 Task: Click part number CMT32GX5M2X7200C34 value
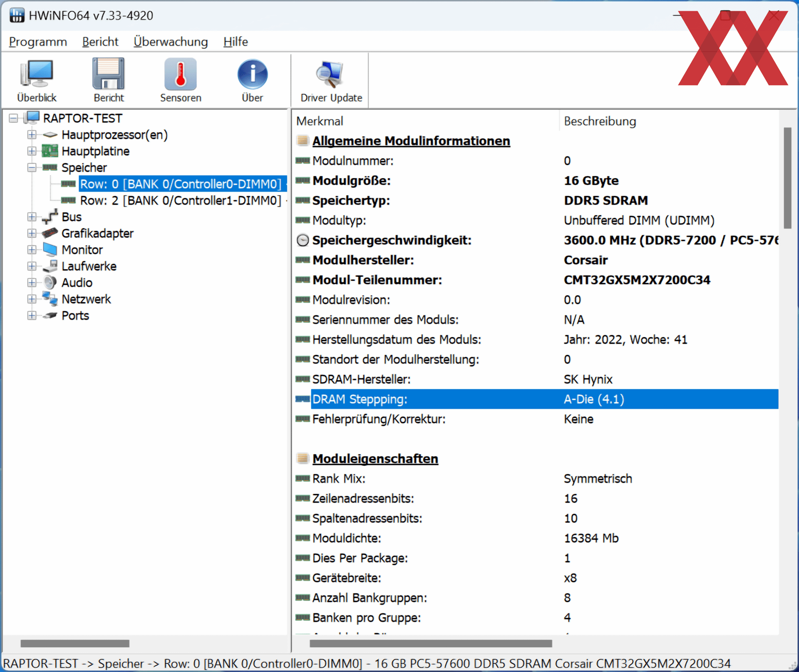(637, 280)
